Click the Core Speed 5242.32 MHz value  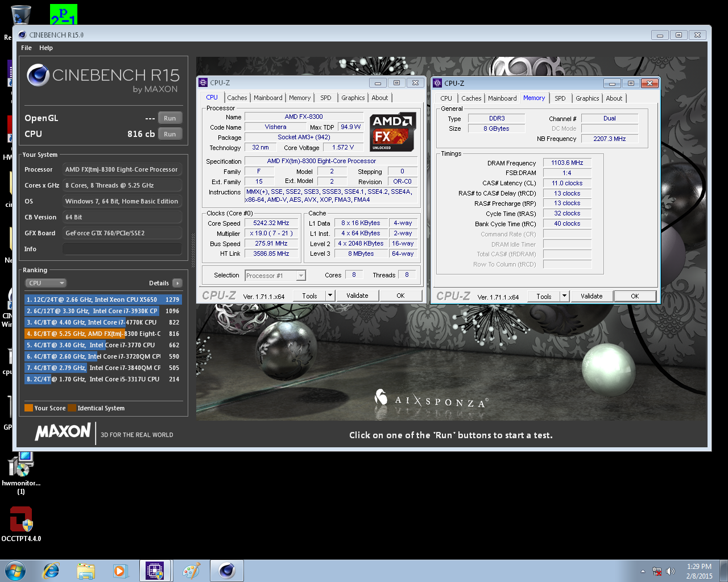pyautogui.click(x=271, y=223)
